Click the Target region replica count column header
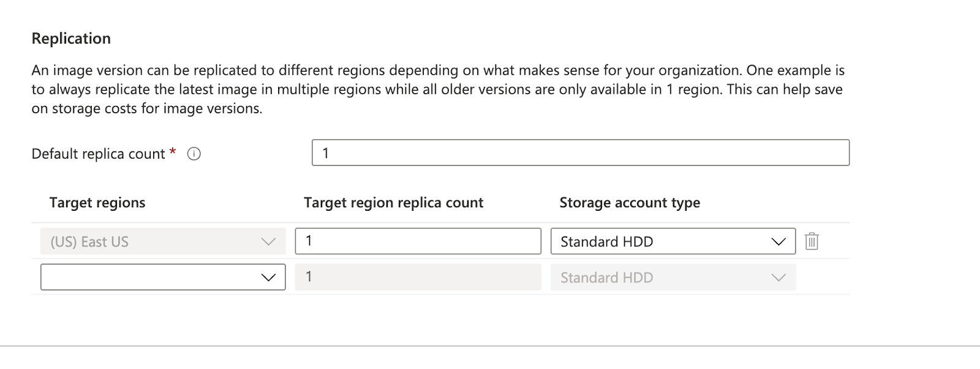 [394, 202]
